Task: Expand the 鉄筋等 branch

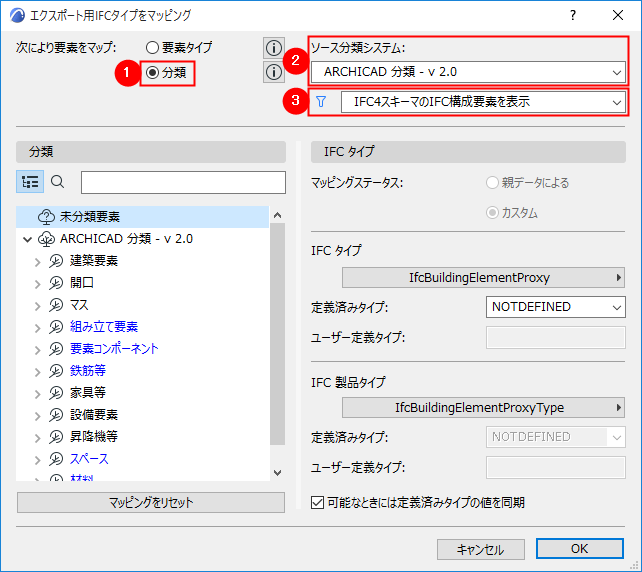Action: [x=38, y=372]
